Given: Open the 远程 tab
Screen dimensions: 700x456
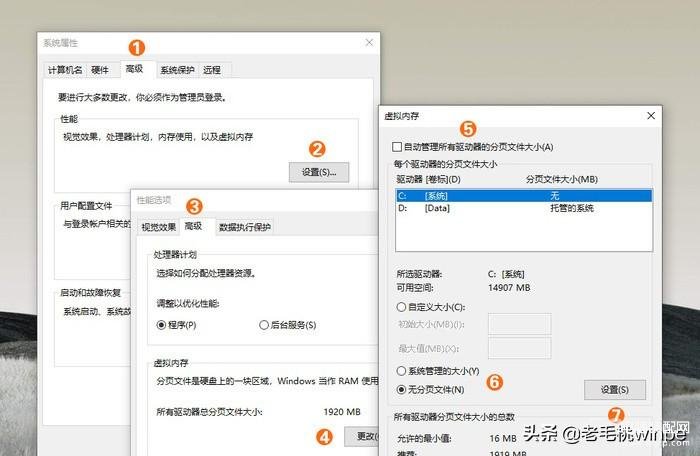Looking at the screenshot, I should coord(212,70).
